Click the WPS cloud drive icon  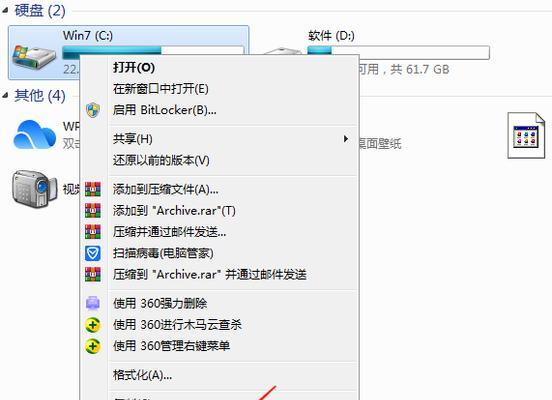point(34,135)
